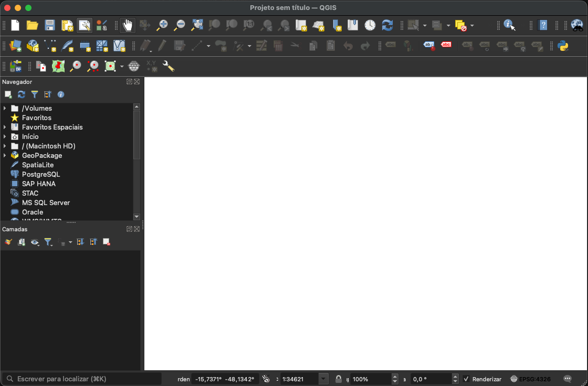Open the Python console

tap(563, 46)
